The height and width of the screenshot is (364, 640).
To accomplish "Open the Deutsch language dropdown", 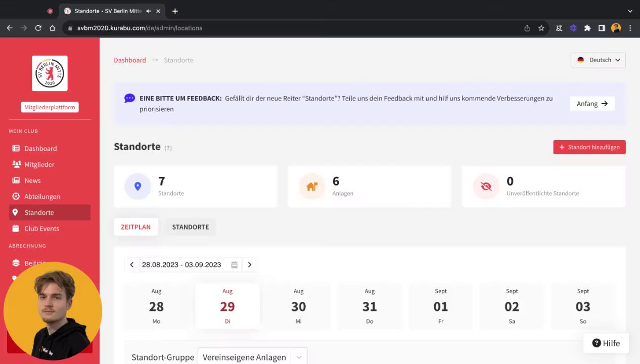I will coord(598,60).
